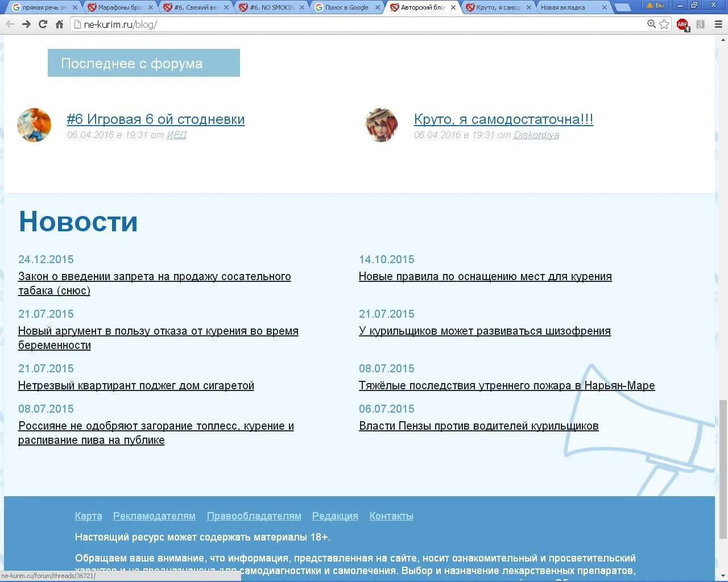Open forum thread '#6 Игровая 6 ой стодневки'
Viewport: 728px width, 582px height.
(x=156, y=119)
